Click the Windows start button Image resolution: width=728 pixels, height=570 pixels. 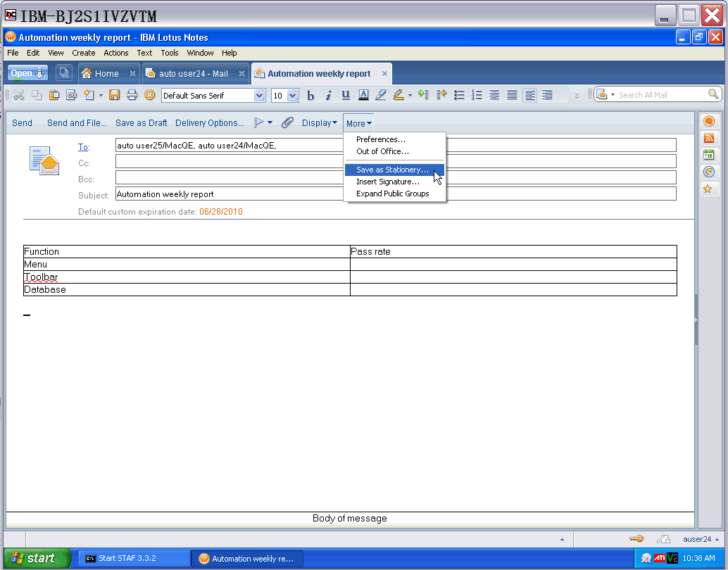click(x=37, y=558)
